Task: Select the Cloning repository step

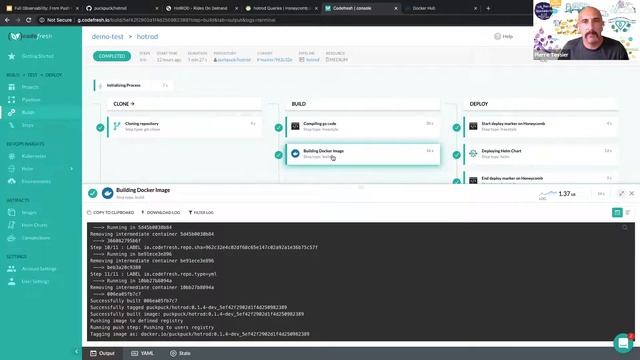Action: pos(185,127)
